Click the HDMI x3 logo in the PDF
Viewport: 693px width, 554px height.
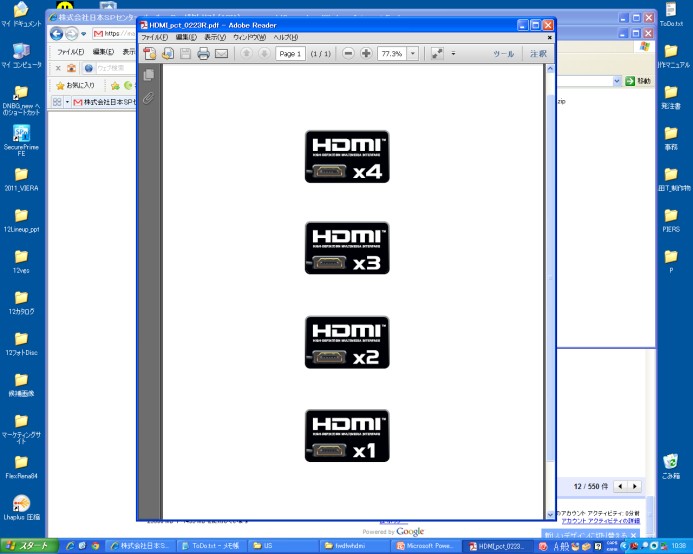pos(347,248)
